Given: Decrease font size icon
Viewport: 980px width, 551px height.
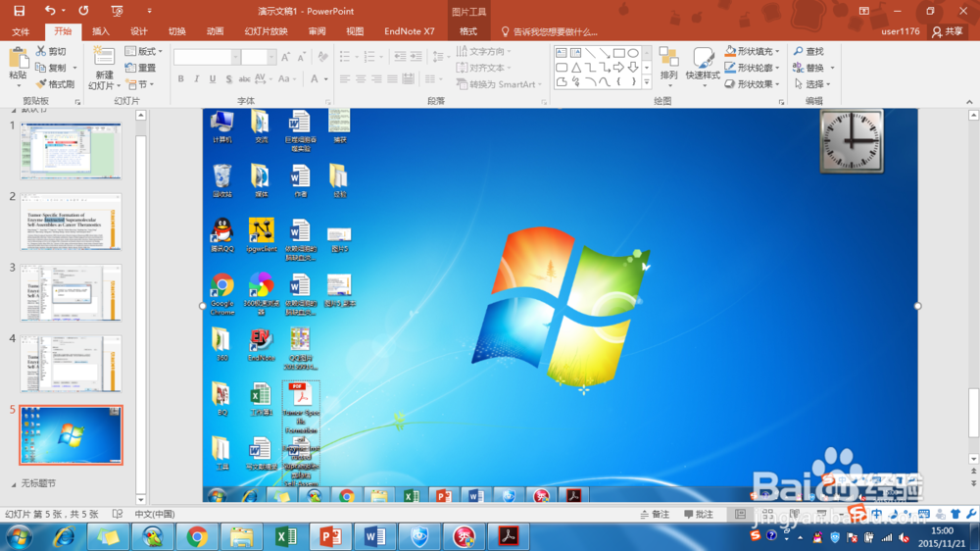Looking at the screenshot, I should pyautogui.click(x=302, y=58).
